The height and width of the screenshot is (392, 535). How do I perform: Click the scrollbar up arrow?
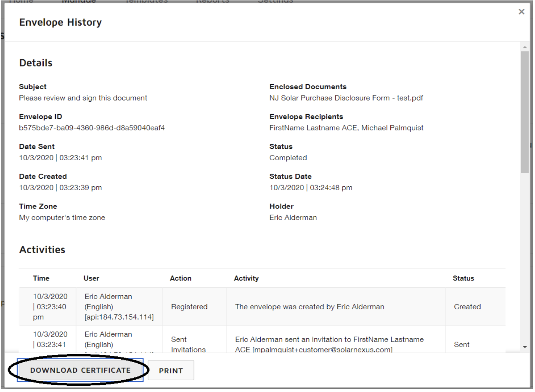524,47
